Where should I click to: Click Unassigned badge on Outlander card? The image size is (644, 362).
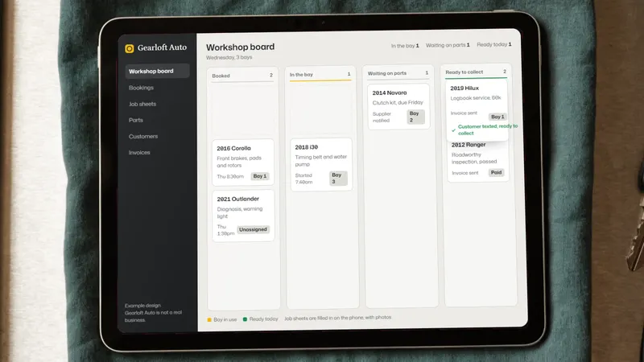point(253,229)
